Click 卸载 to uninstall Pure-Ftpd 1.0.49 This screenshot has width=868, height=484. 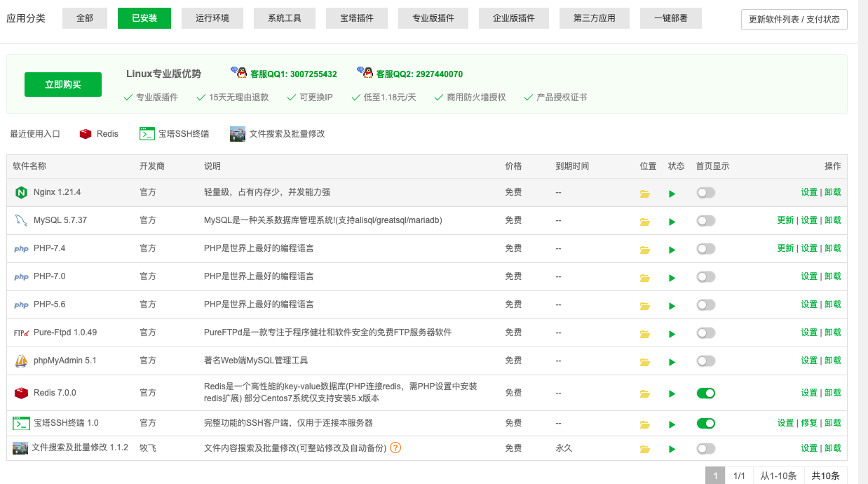[833, 332]
